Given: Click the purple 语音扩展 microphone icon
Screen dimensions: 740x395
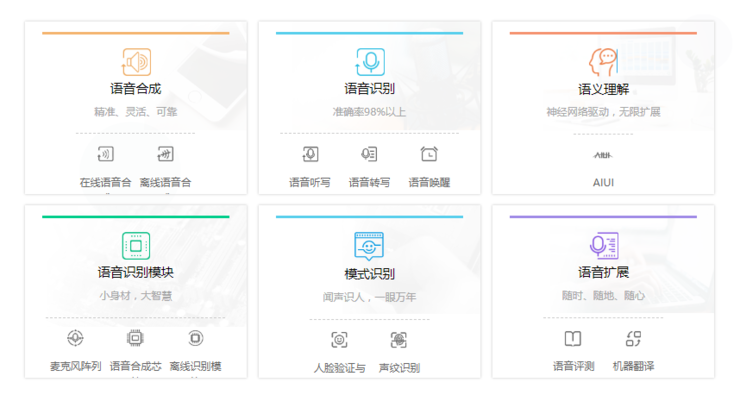Looking at the screenshot, I should point(604,245).
